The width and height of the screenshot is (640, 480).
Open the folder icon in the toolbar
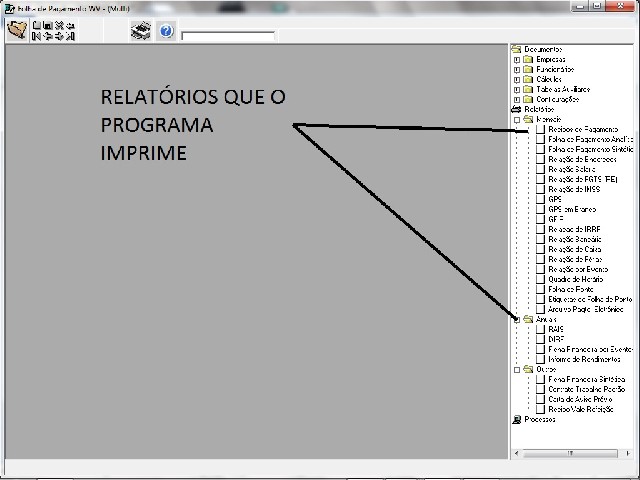17,30
